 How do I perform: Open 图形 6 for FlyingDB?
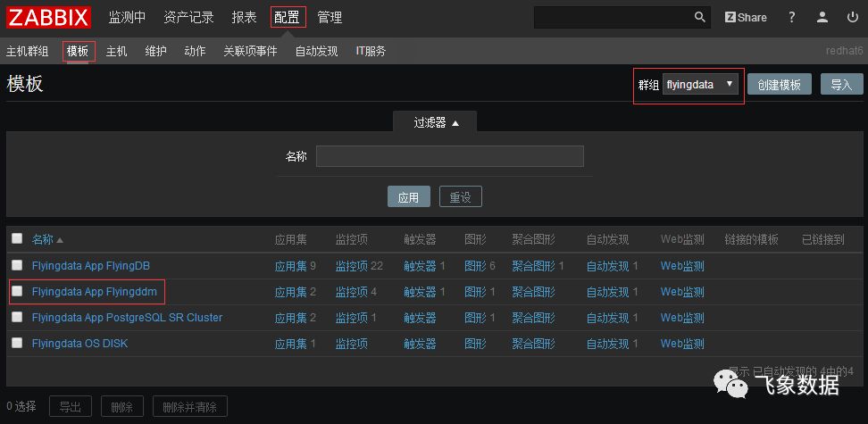[475, 266]
